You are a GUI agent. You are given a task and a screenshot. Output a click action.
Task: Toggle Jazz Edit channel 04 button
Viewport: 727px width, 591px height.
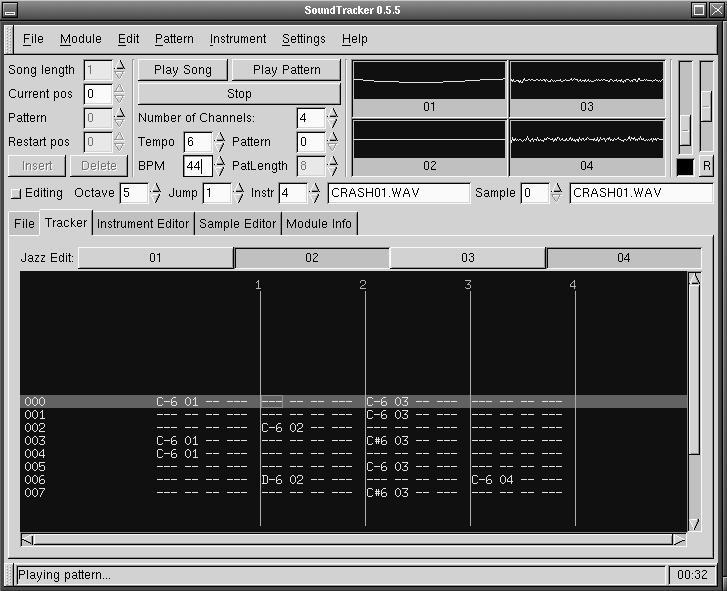point(623,258)
